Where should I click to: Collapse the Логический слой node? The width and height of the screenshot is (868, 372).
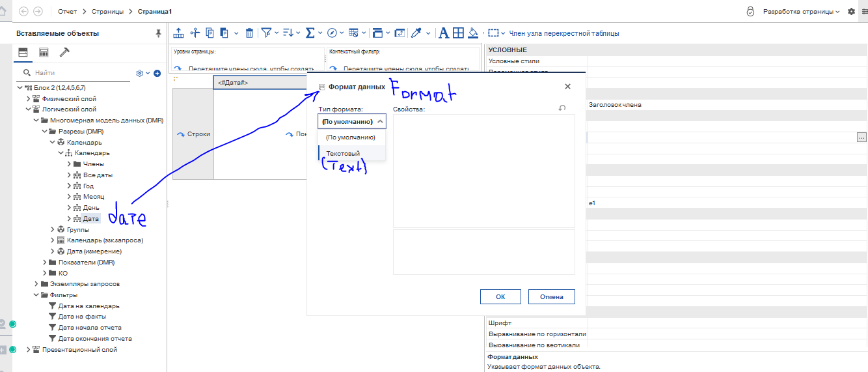click(x=28, y=109)
